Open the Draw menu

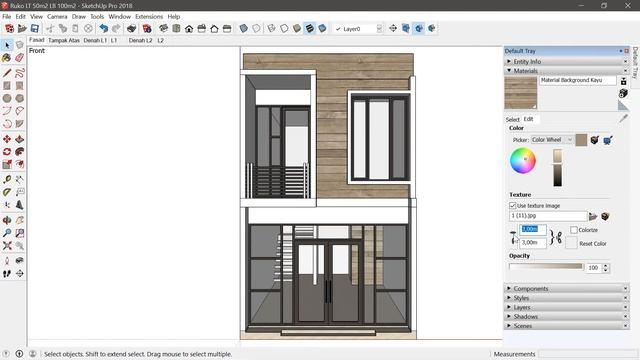point(79,16)
